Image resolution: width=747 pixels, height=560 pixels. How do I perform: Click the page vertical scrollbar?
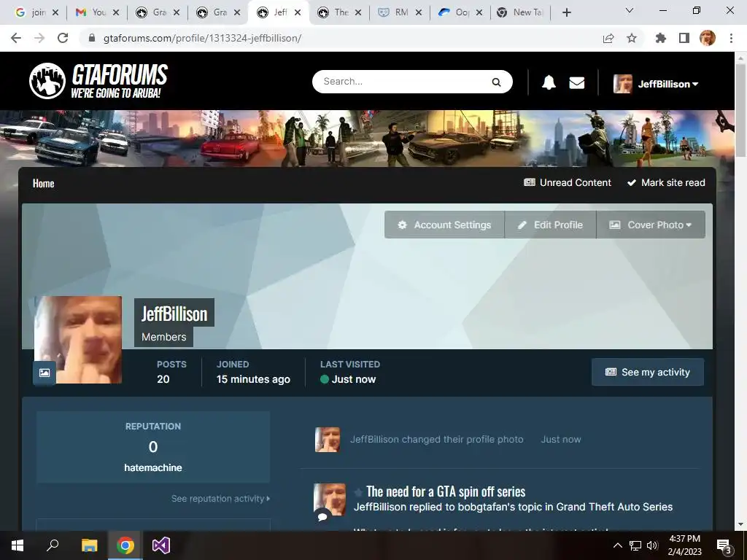click(740, 109)
